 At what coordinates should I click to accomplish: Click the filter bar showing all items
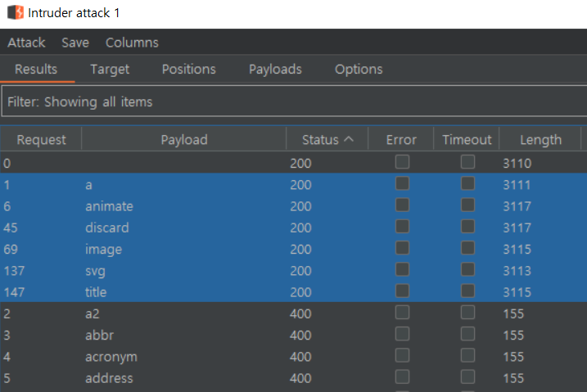pyautogui.click(x=293, y=102)
